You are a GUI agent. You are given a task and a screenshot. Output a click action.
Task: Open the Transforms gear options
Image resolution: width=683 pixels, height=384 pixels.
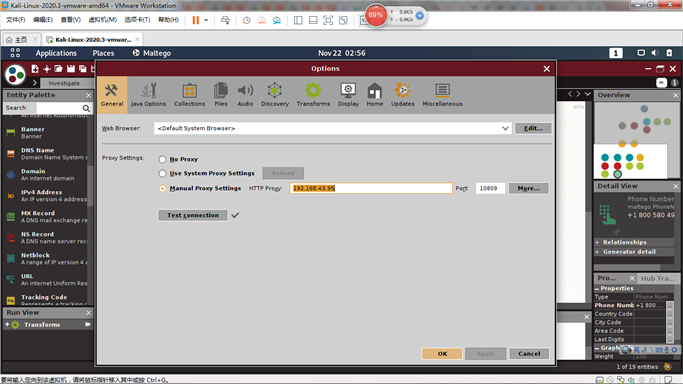313,94
